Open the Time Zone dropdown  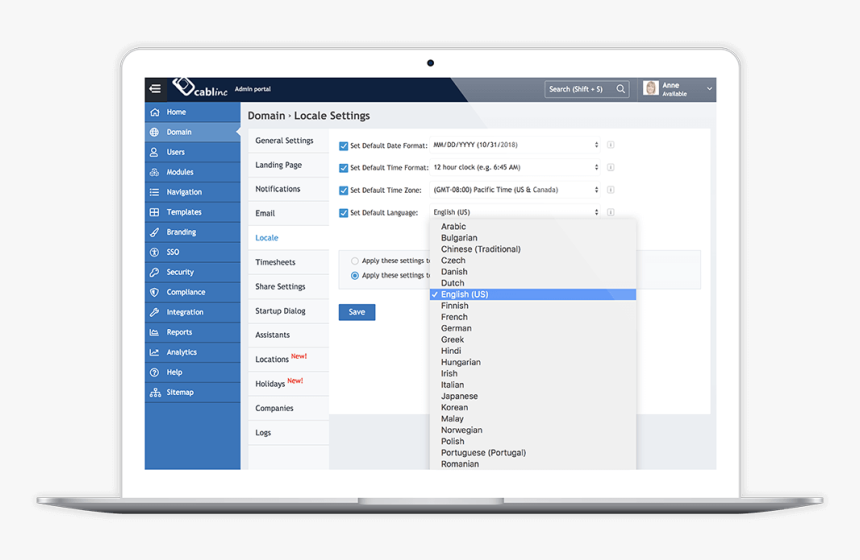tap(515, 190)
